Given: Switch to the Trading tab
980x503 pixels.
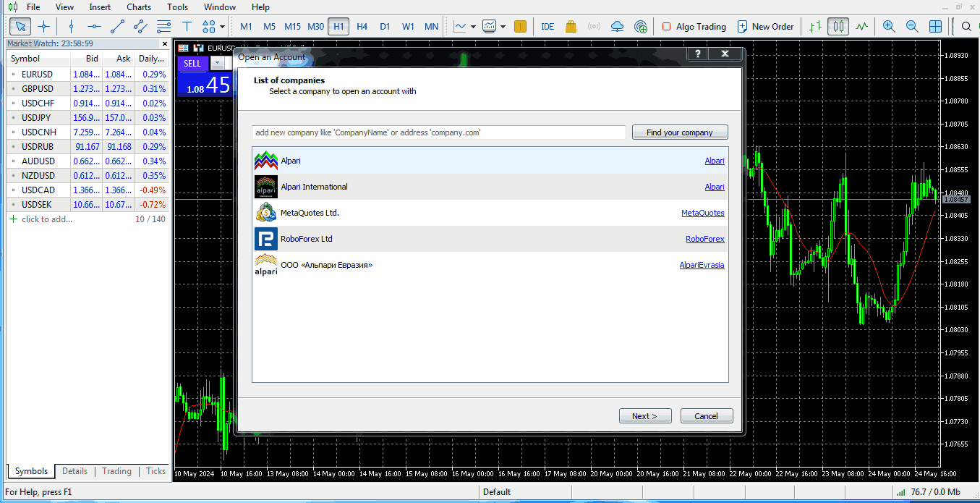Looking at the screenshot, I should 116,471.
